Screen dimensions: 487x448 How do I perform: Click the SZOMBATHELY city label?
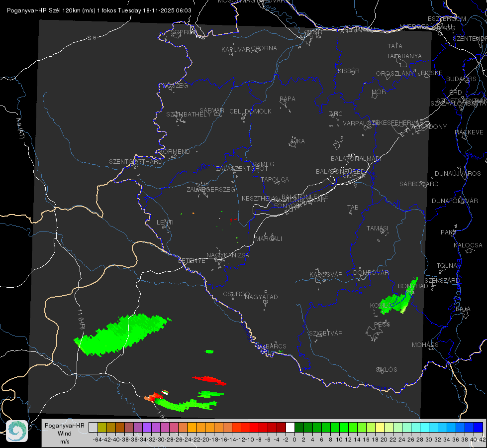tap(189, 114)
